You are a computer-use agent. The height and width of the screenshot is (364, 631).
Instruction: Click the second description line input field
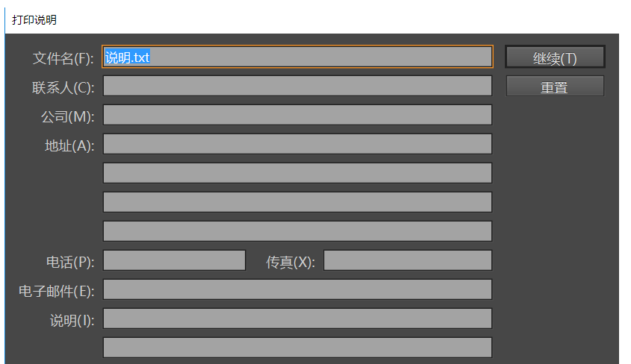(297, 348)
